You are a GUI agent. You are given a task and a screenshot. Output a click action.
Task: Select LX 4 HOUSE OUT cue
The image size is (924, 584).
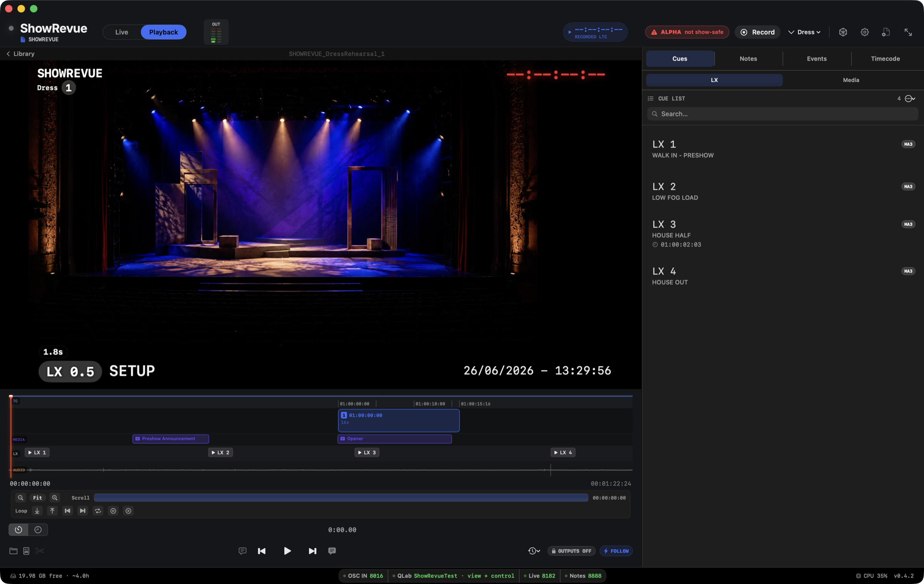782,276
